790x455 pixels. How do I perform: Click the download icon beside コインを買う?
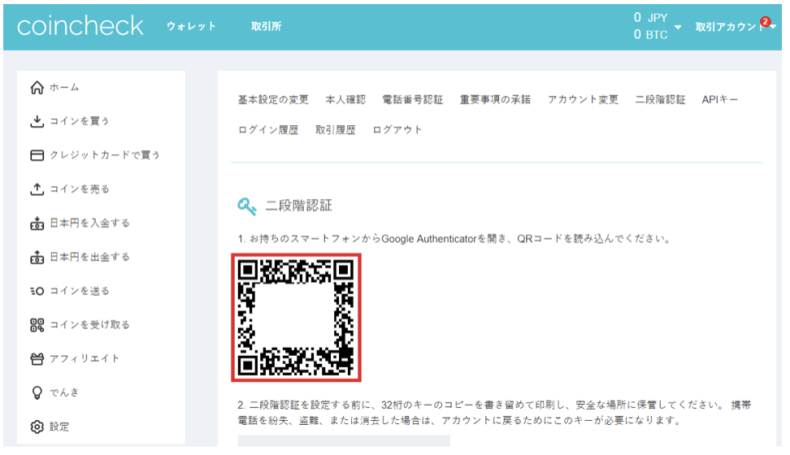pos(37,121)
